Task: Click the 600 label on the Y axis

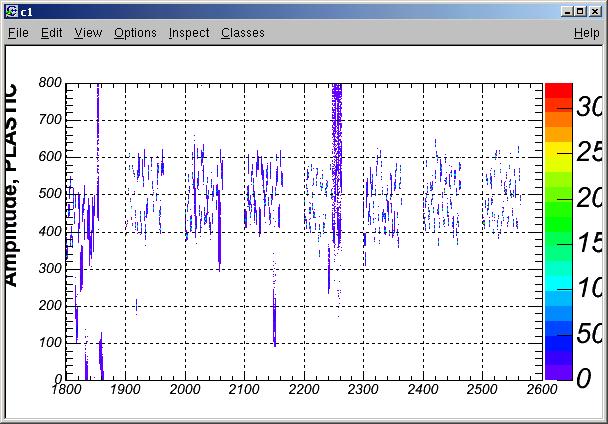Action: 50,156
